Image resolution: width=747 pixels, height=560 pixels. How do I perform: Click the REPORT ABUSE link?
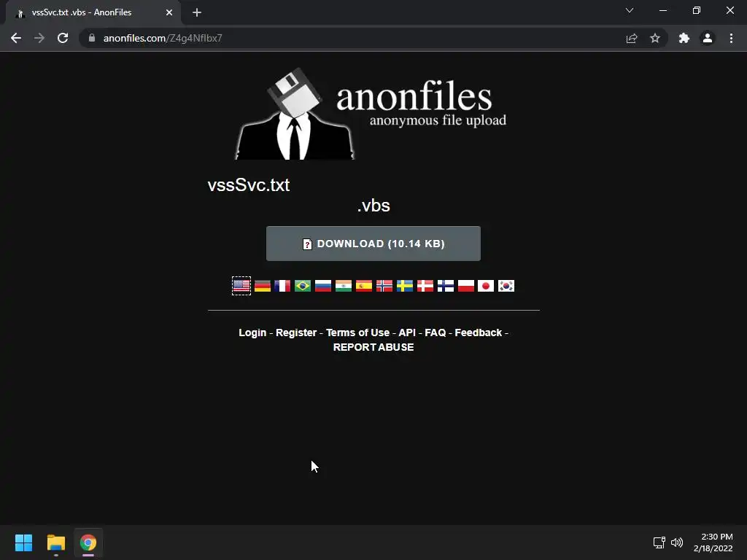373,347
